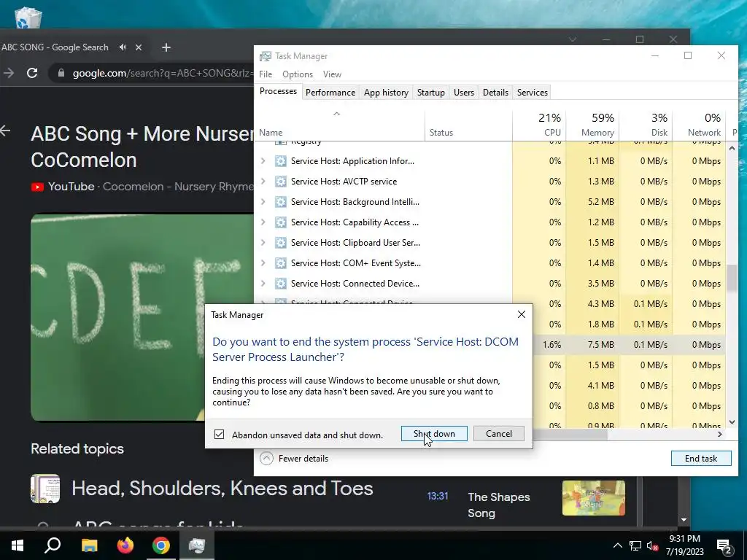Launch Firefox from the taskbar
Image resolution: width=747 pixels, height=560 pixels.
click(125, 545)
